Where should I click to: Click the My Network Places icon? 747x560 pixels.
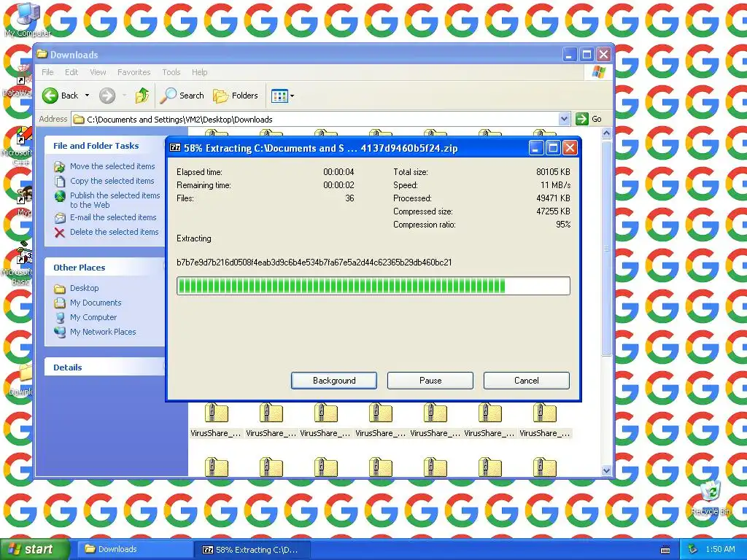coord(60,332)
